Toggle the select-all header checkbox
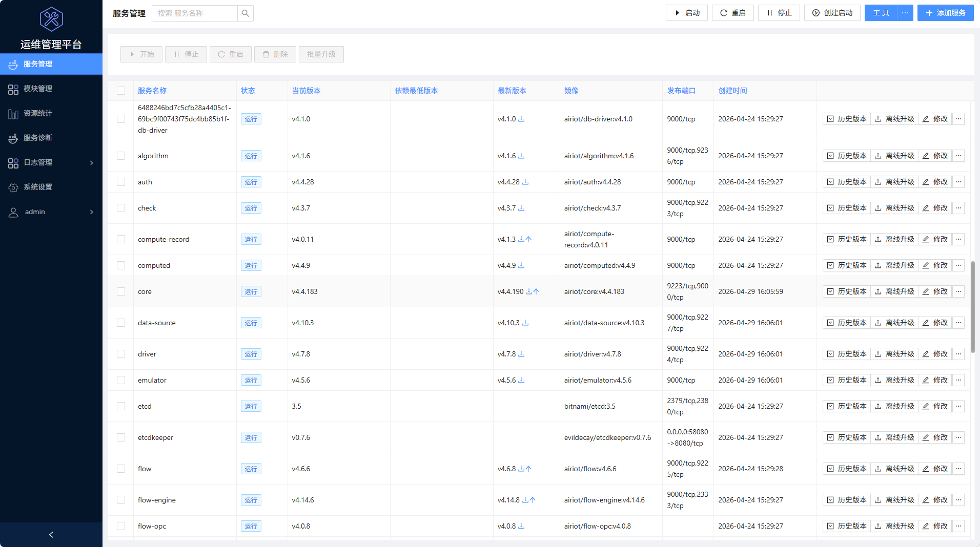Viewport: 980px width, 547px height. (x=121, y=91)
